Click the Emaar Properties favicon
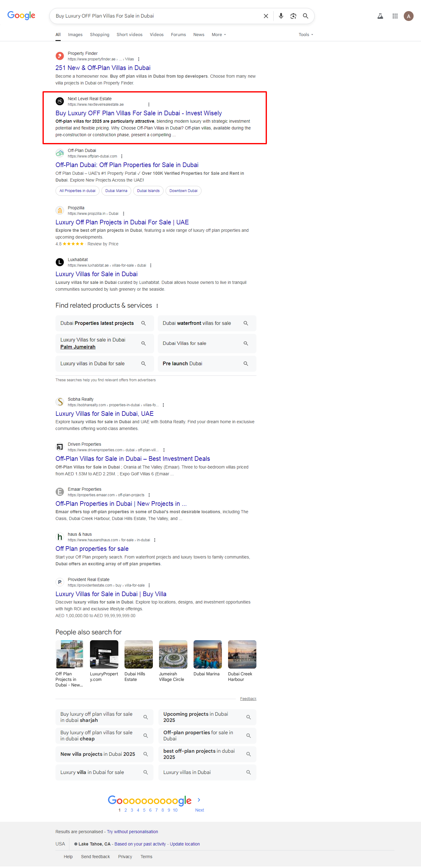 pos(59,492)
